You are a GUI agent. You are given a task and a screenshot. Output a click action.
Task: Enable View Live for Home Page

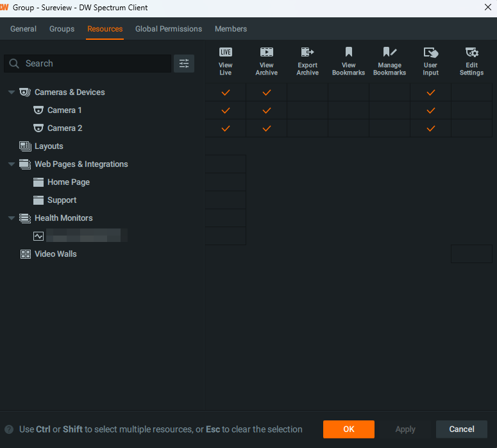click(225, 182)
